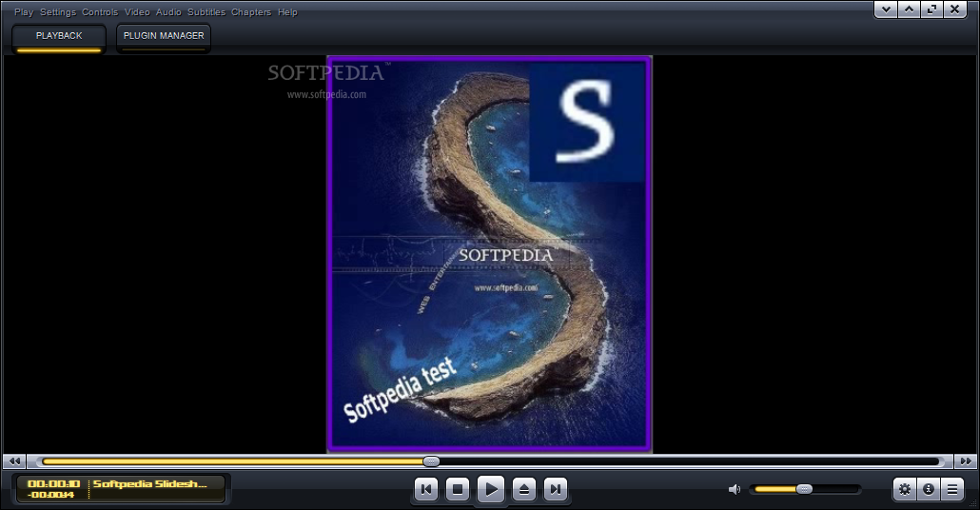
Task: Open settings with the gear icon
Action: [x=905, y=489]
